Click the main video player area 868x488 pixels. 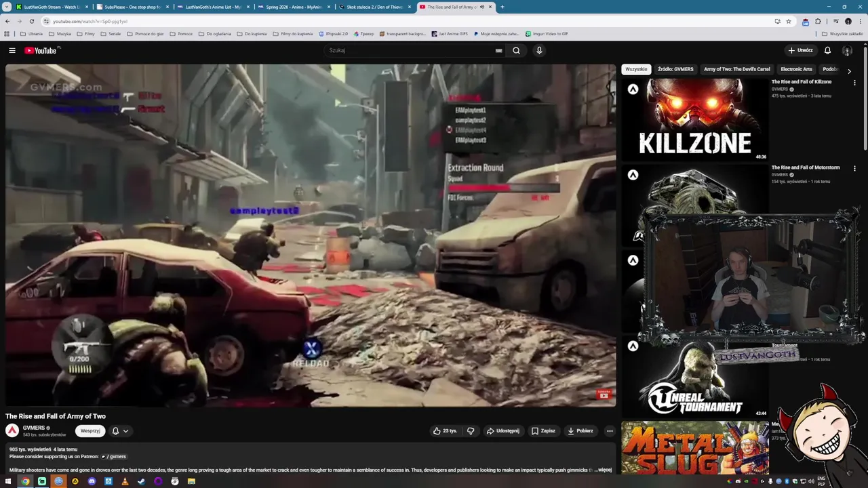pyautogui.click(x=311, y=236)
